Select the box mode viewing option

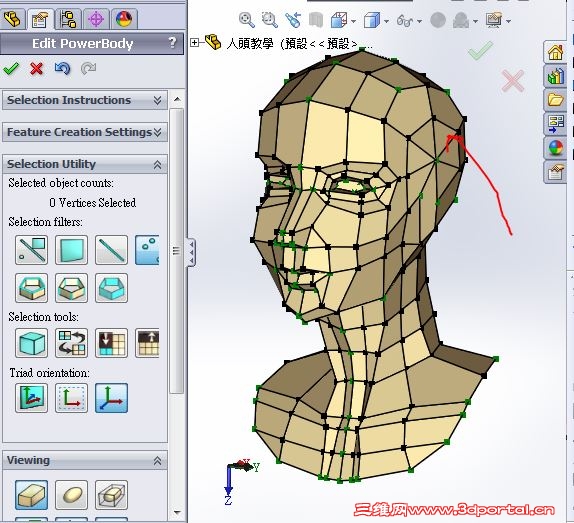click(31, 495)
